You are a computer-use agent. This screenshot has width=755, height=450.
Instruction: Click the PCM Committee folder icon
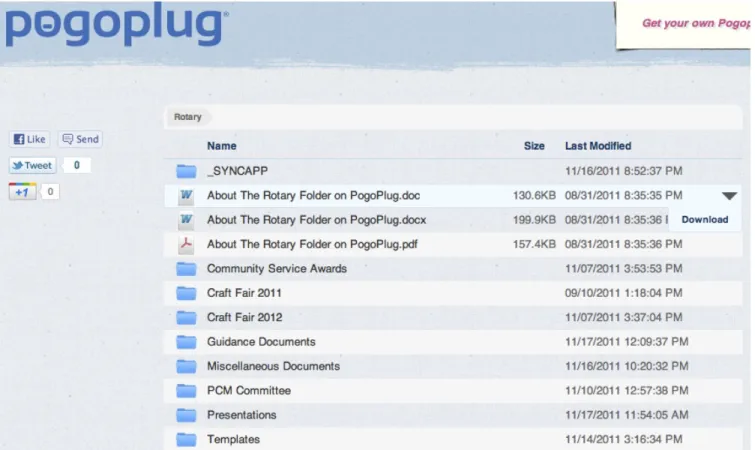click(x=186, y=391)
